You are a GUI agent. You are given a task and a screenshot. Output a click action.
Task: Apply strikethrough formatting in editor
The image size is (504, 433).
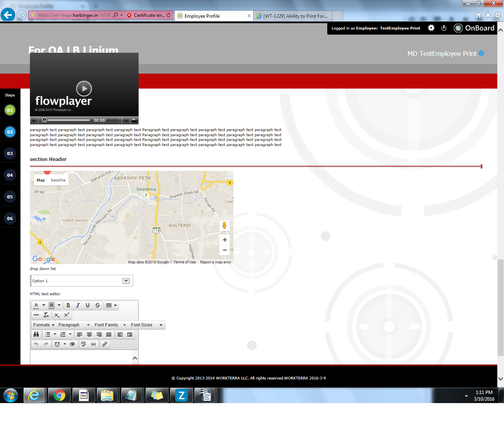pos(97,305)
